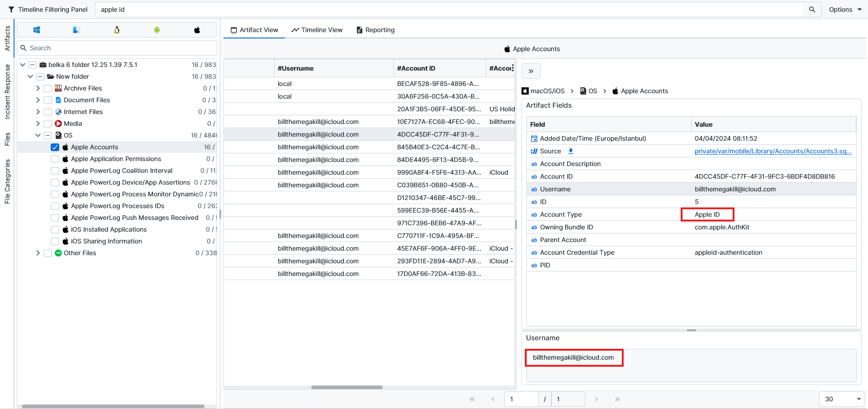Switch to the Timeline View tab

click(x=317, y=30)
